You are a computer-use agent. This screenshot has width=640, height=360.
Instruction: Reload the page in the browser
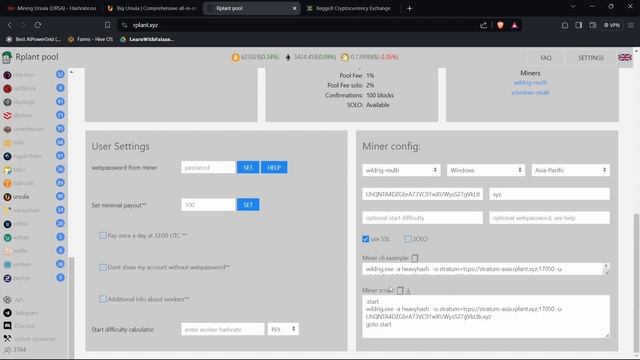[38, 25]
